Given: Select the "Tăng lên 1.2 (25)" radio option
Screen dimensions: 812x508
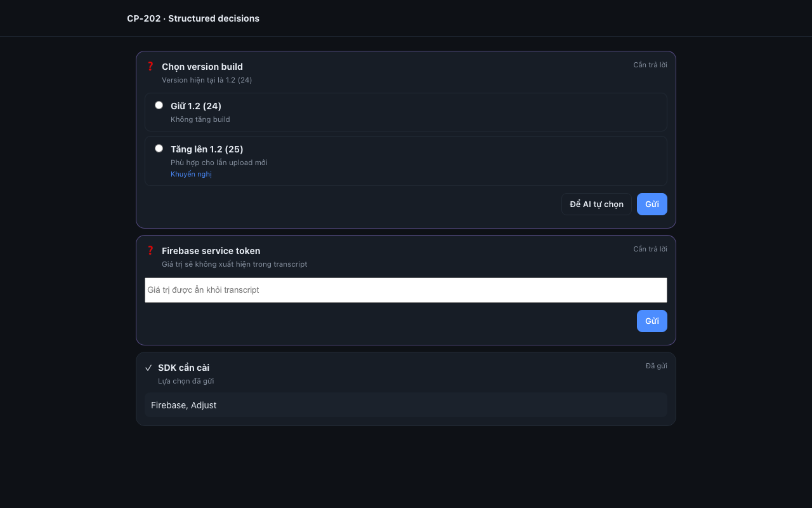Looking at the screenshot, I should 159,149.
